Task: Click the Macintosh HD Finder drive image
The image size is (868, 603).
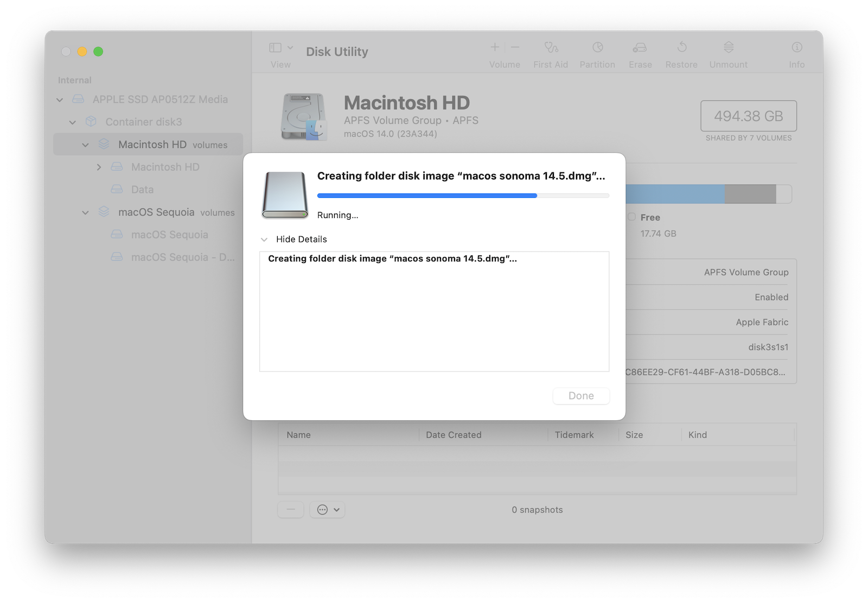Action: [x=304, y=117]
